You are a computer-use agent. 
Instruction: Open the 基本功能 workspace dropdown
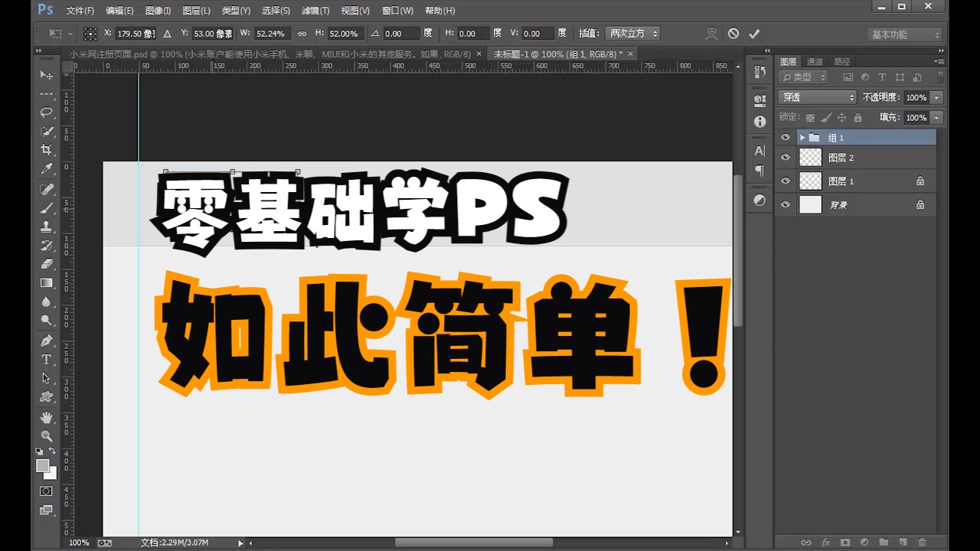904,34
